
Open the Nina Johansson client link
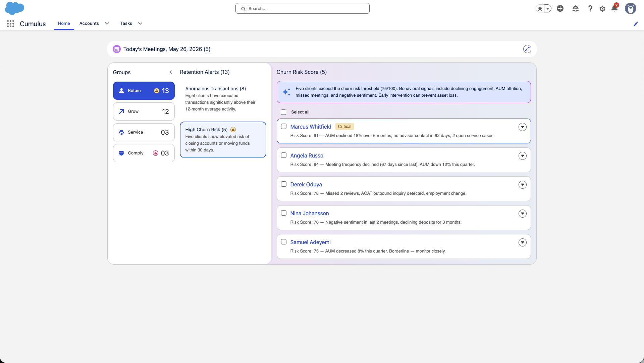(x=310, y=213)
